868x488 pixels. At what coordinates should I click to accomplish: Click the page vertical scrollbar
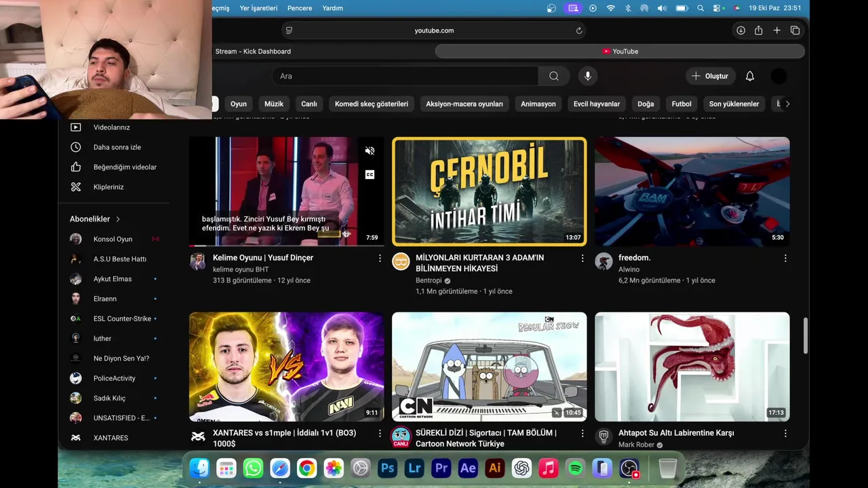point(806,335)
